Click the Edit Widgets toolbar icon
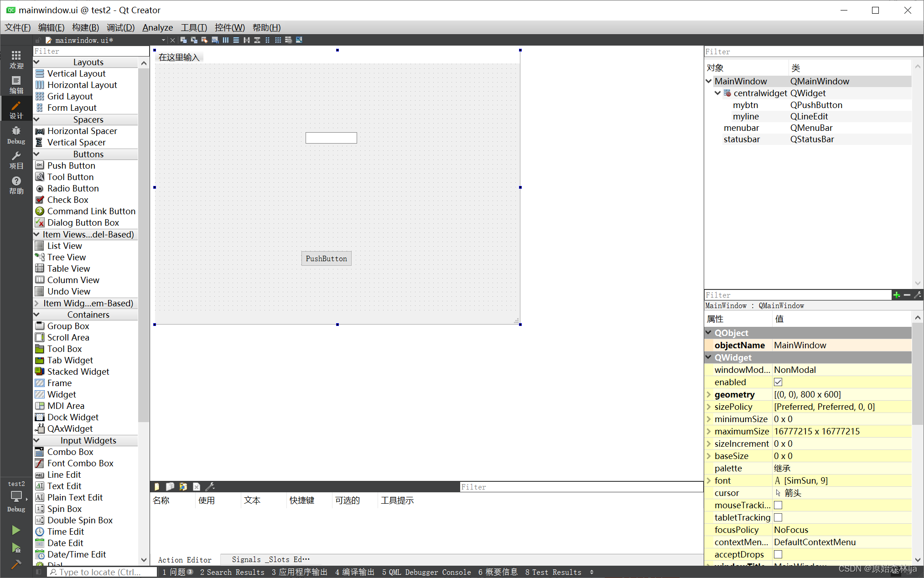Screen dimensions: 924x578 [x=183, y=40]
